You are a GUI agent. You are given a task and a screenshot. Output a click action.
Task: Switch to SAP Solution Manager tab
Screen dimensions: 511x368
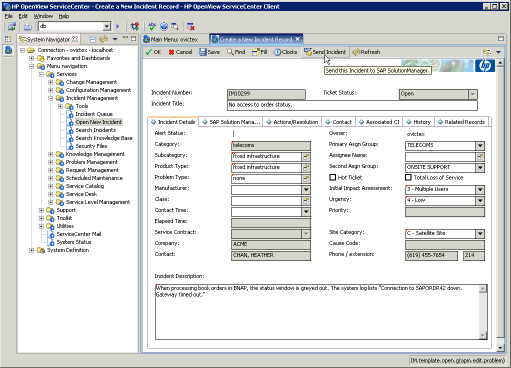(231, 122)
